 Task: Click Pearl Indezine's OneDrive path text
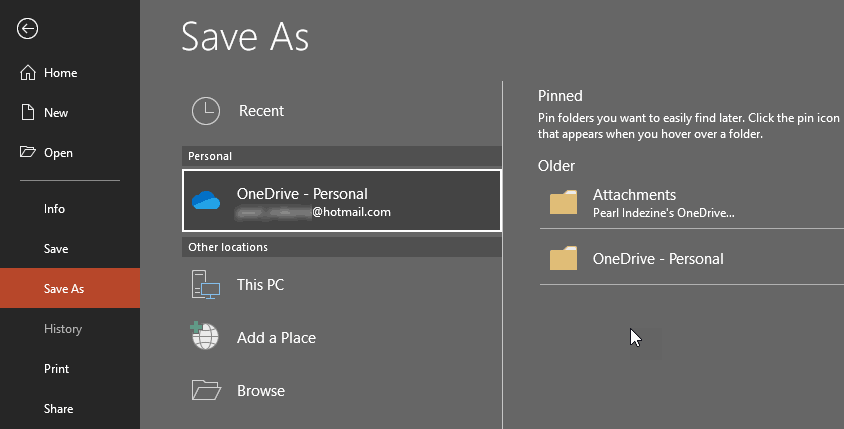coord(663,213)
